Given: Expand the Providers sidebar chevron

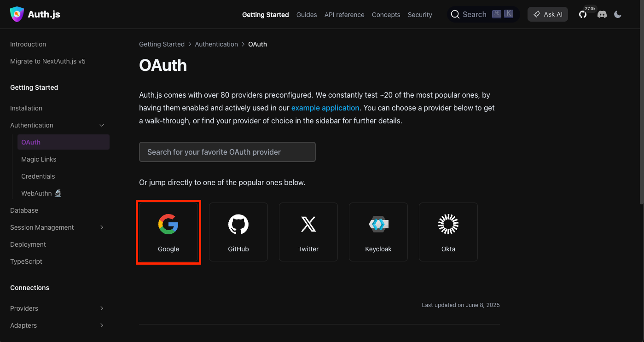Looking at the screenshot, I should click(x=102, y=308).
